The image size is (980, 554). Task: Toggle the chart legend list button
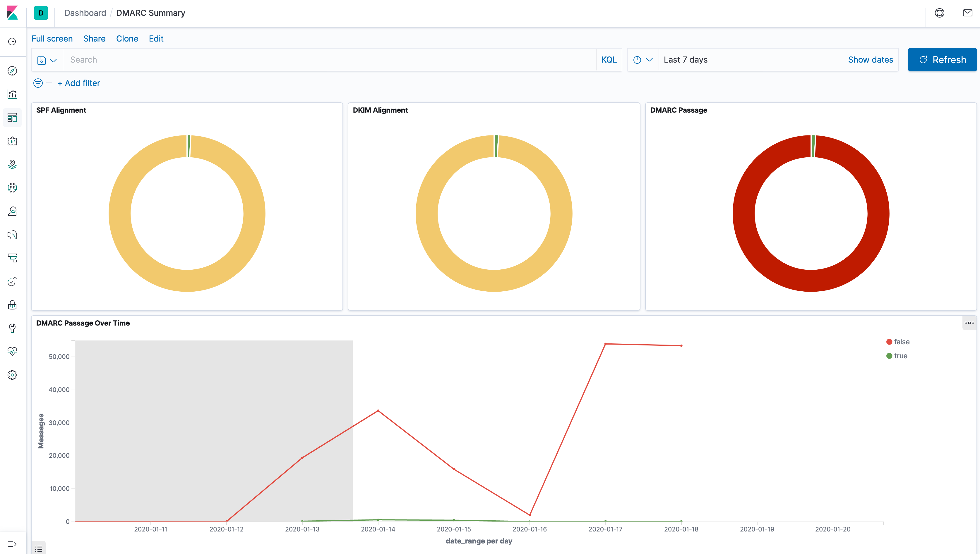(x=38, y=548)
